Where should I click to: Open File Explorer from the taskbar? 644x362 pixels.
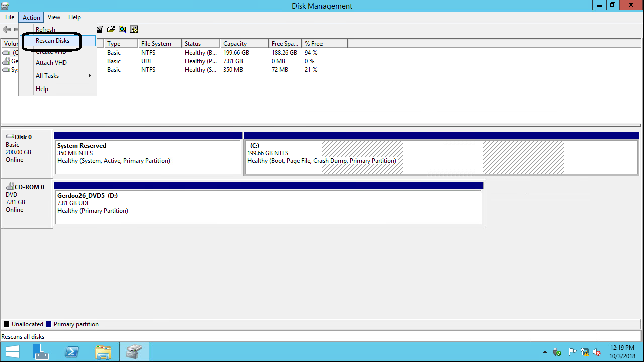pyautogui.click(x=103, y=352)
